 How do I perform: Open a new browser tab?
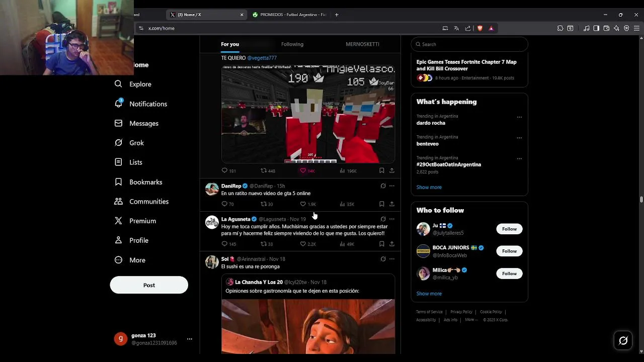(337, 15)
